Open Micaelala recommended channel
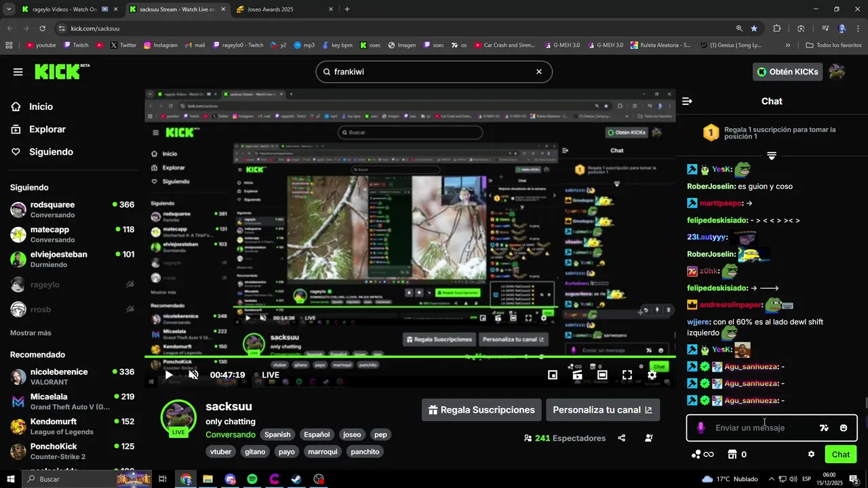Screen dimensions: 868x488 72,401
